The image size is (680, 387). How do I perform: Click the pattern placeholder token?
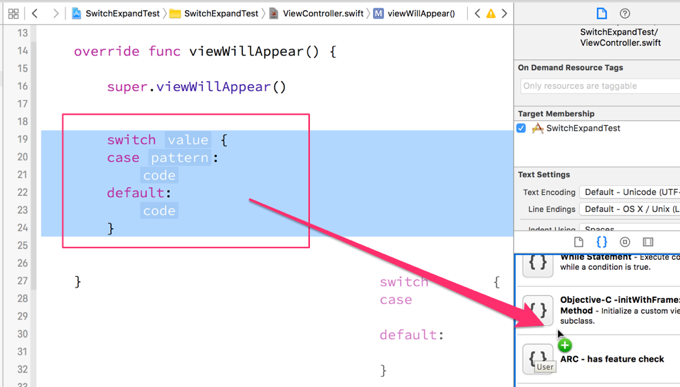pos(180,157)
